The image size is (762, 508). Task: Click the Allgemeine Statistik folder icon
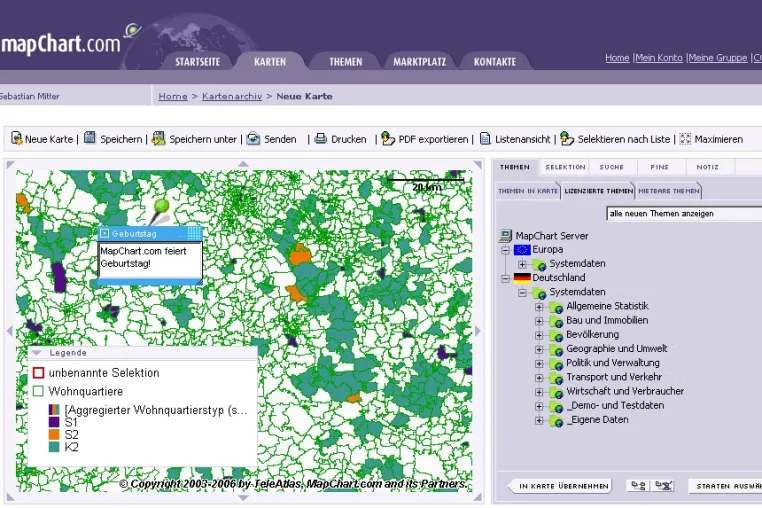coord(556,307)
